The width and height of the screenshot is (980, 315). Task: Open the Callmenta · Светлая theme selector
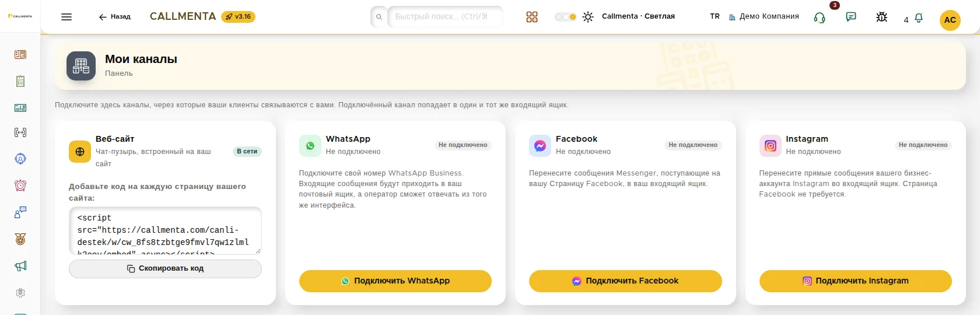point(638,16)
